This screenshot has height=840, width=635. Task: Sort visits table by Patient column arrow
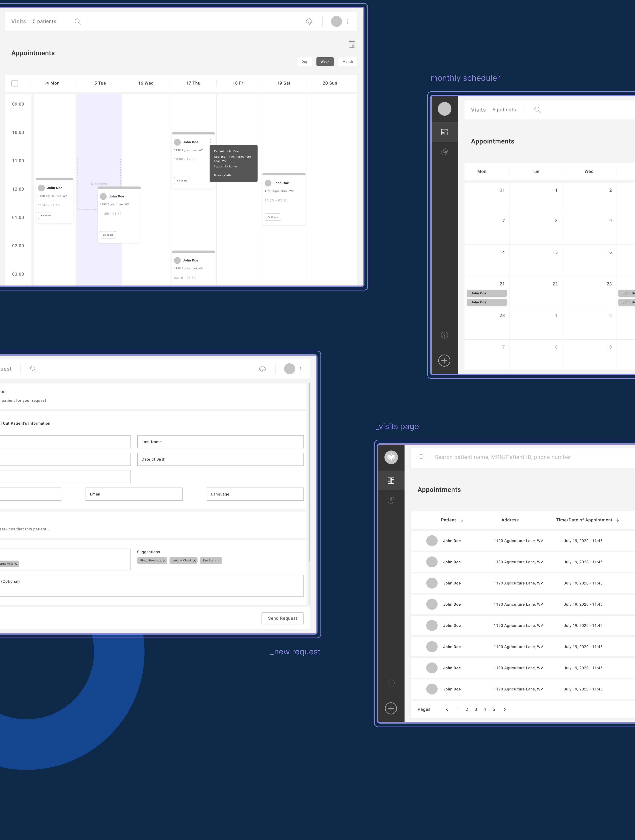point(461,520)
